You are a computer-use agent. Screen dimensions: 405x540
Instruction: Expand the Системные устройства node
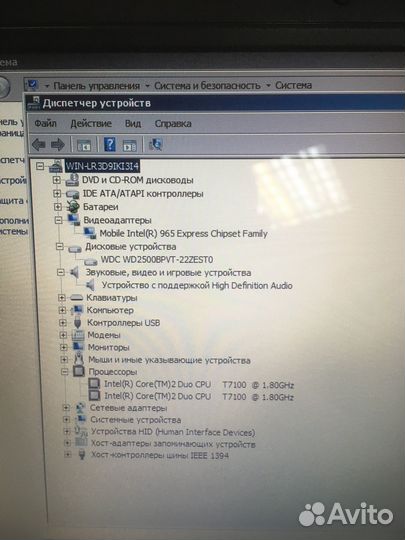66,419
